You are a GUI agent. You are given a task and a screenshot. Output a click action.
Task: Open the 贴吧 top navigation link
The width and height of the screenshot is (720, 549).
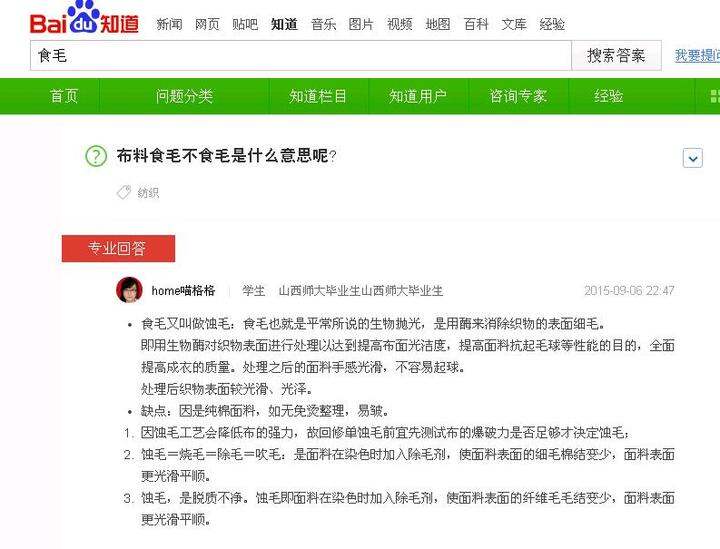click(245, 24)
